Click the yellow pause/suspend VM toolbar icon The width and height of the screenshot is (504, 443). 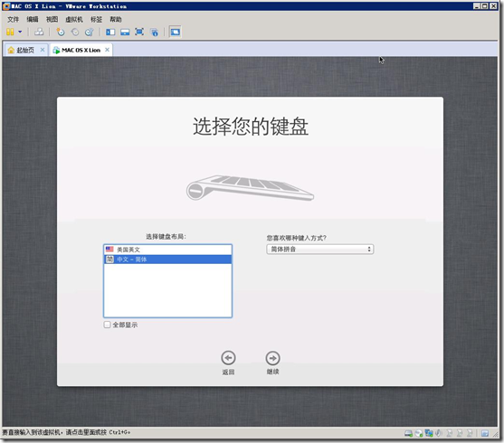[10, 32]
